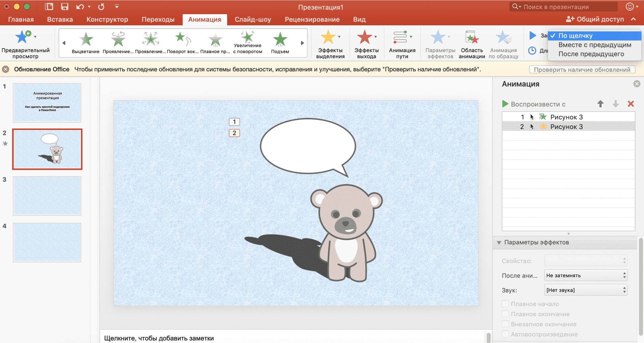The image size is (644, 343).
Task: Select Вместе с предыдущим start option
Action: (594, 45)
